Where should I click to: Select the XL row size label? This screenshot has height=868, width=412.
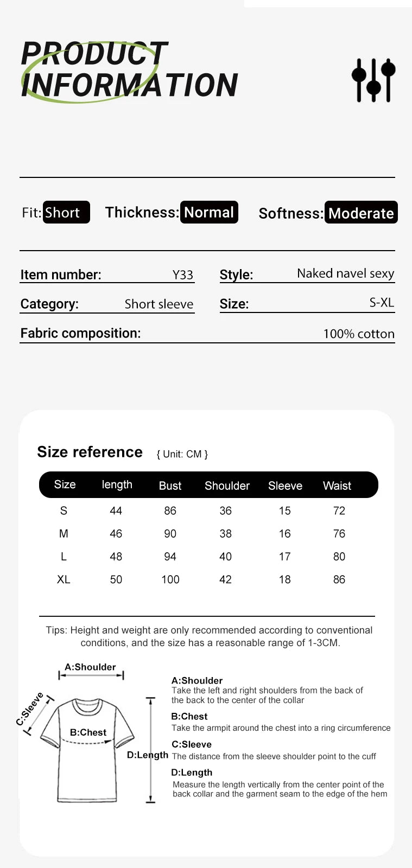64,579
